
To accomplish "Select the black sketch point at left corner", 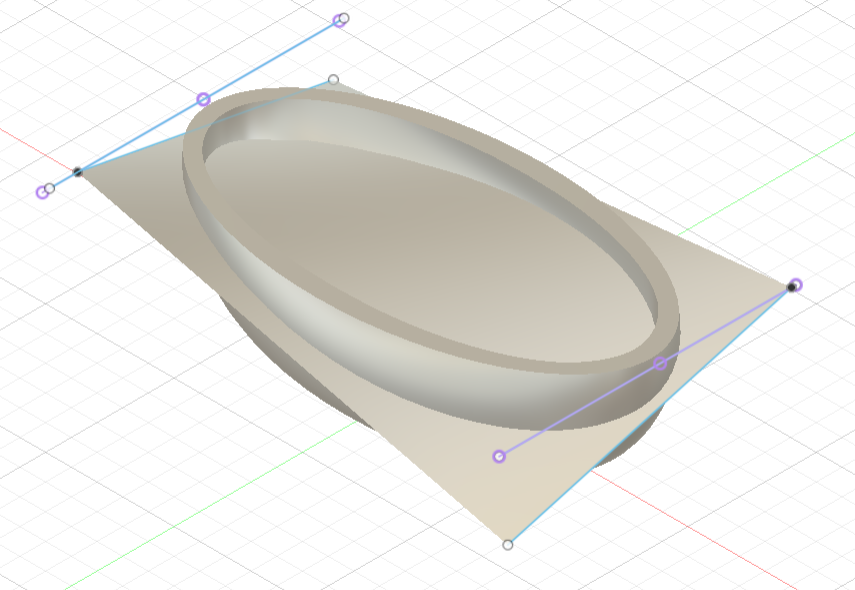I will click(78, 172).
